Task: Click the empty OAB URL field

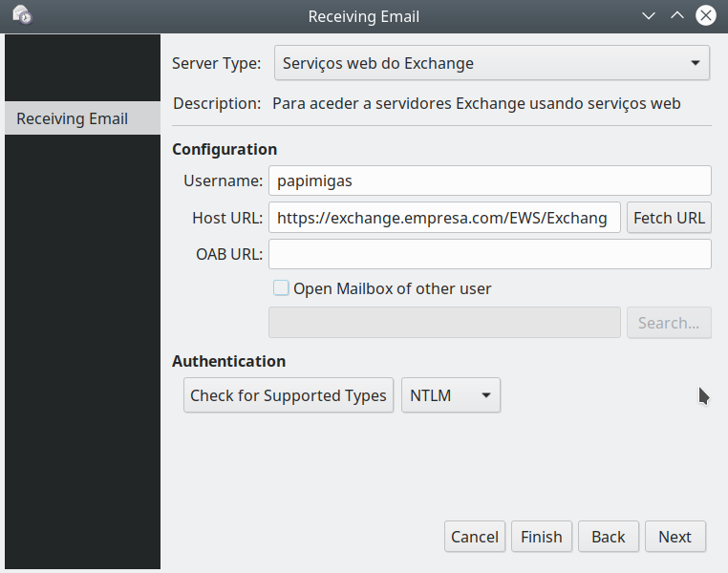Action: [x=489, y=254]
